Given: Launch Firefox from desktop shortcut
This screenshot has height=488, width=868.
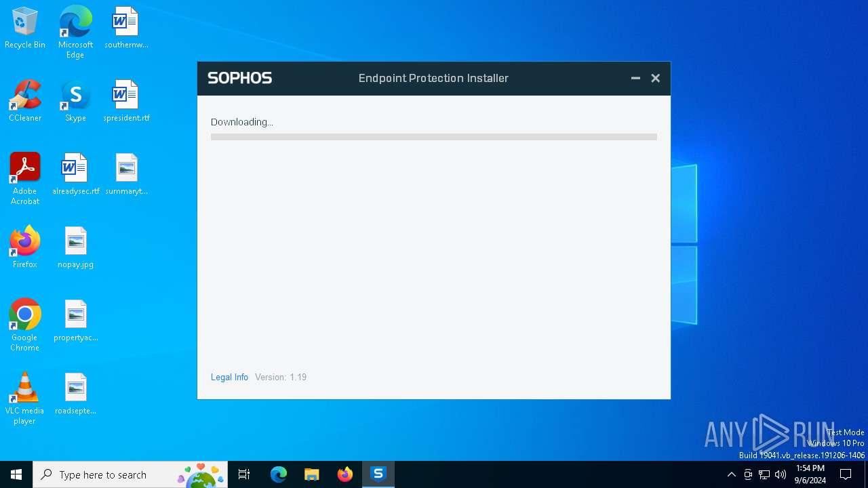Looking at the screenshot, I should point(25,247).
